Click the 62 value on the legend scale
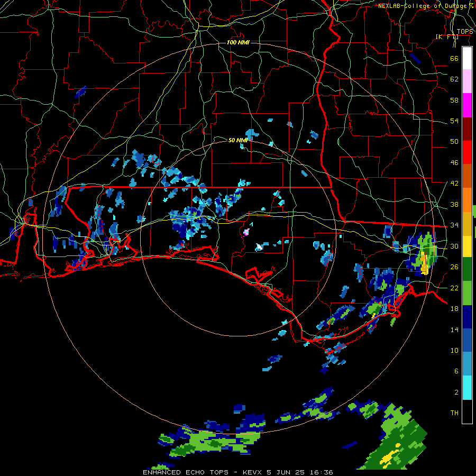476x476 pixels. [x=454, y=79]
